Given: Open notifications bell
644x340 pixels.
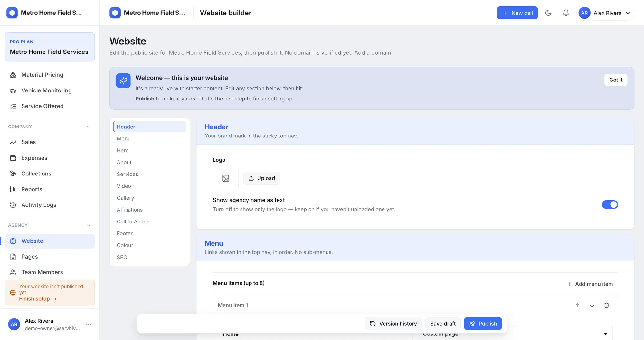Looking at the screenshot, I should (566, 13).
